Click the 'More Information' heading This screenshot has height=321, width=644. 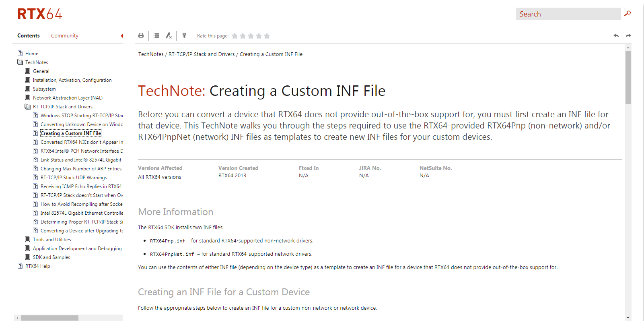[175, 212]
